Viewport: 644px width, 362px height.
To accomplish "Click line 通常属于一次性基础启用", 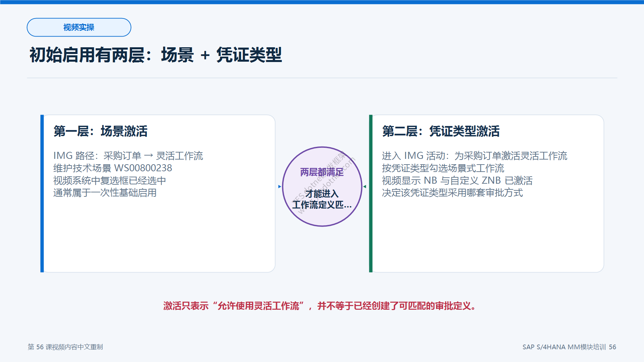I will click(105, 193).
